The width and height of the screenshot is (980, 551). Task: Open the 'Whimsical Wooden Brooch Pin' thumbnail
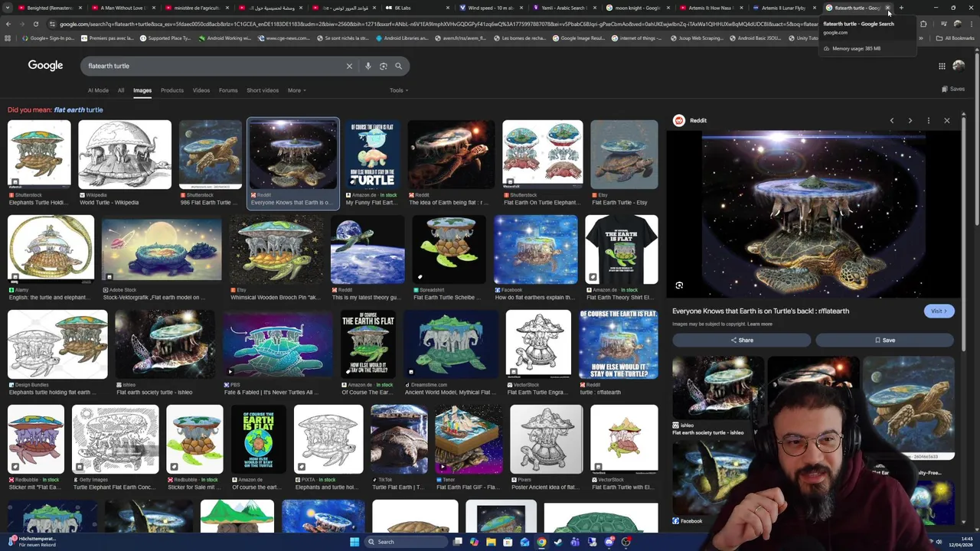(x=277, y=249)
